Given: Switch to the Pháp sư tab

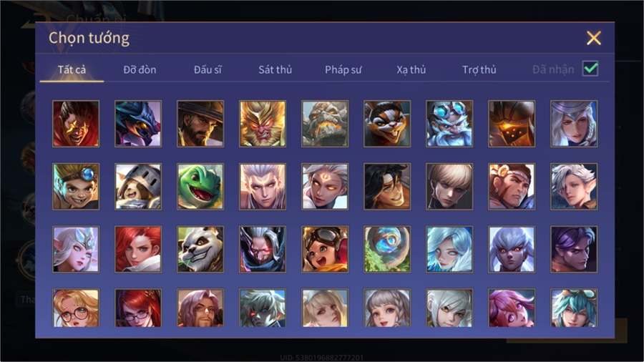Looking at the screenshot, I should [343, 70].
